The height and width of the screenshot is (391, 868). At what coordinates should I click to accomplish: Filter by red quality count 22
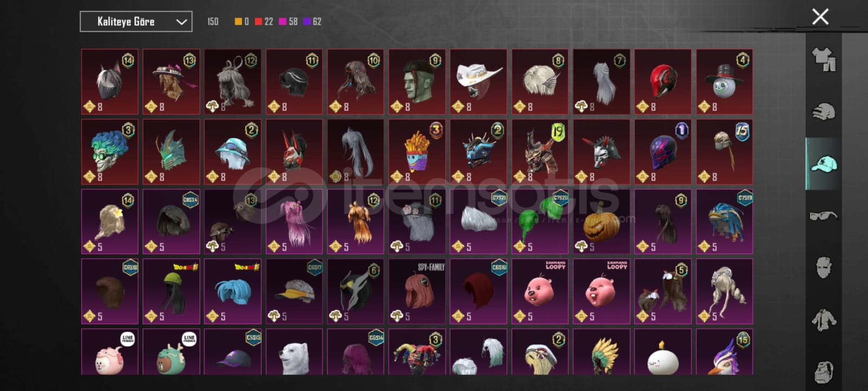pyautogui.click(x=264, y=22)
